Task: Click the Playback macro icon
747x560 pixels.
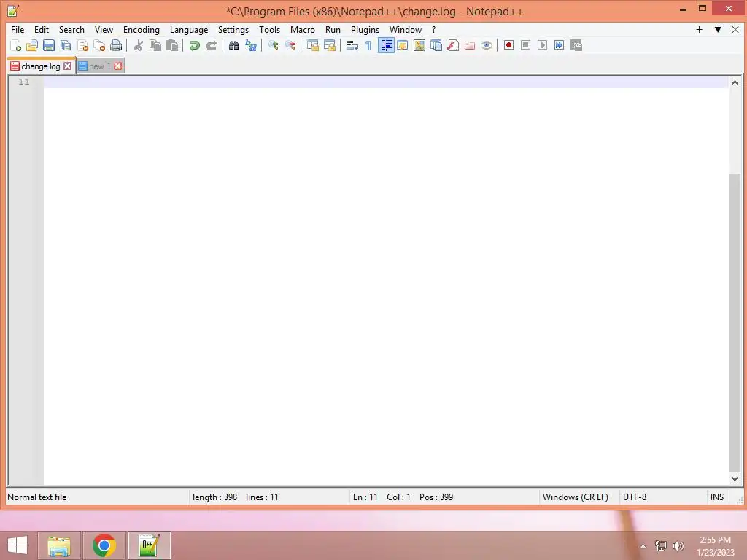Action: (542, 45)
